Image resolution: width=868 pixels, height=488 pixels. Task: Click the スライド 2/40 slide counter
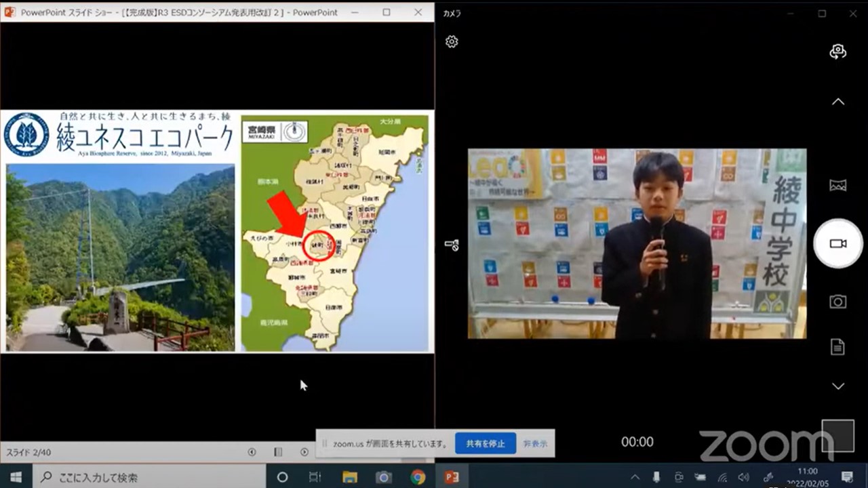point(29,452)
